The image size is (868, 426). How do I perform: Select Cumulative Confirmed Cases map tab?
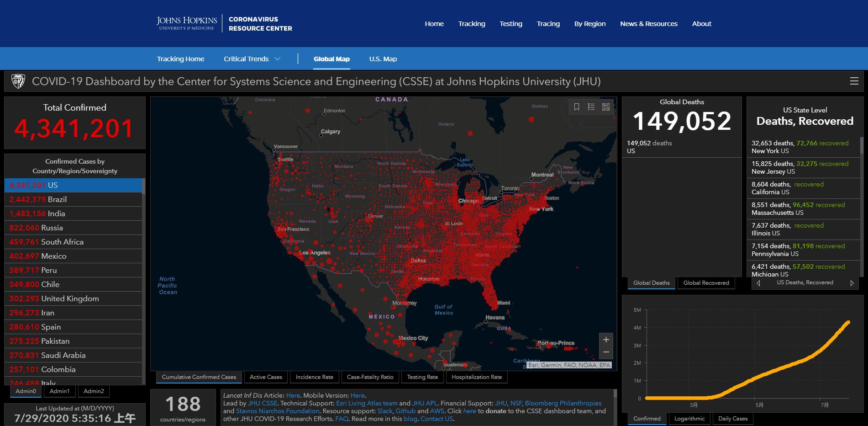coord(199,377)
